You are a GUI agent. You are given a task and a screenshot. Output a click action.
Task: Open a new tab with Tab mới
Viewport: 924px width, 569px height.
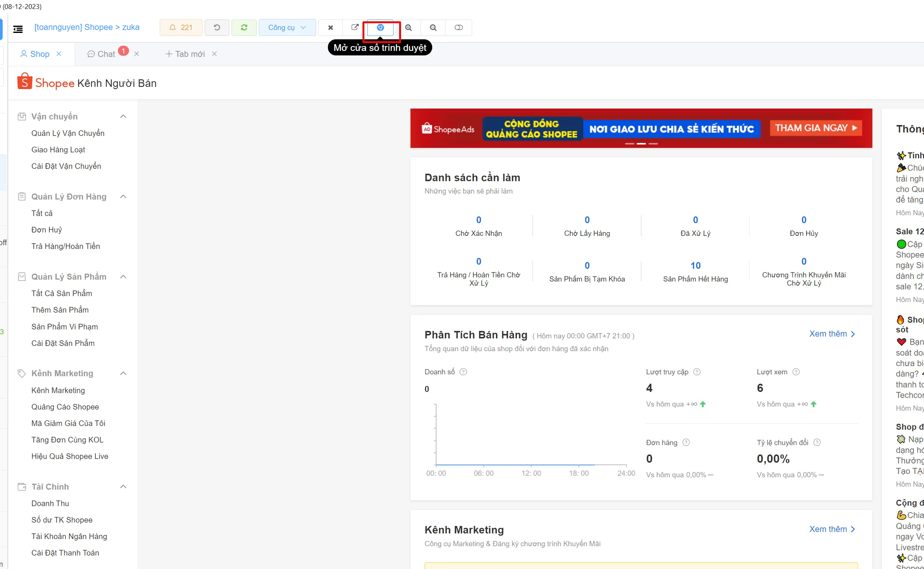tap(185, 54)
